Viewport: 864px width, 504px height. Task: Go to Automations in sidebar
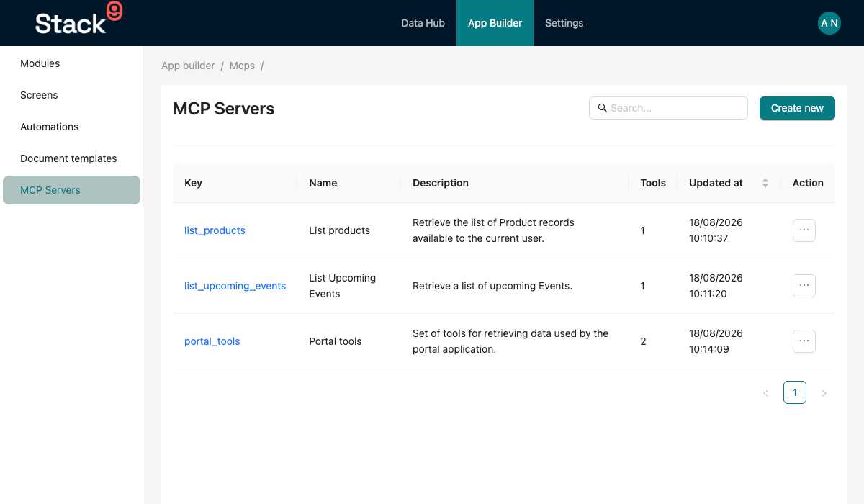pos(71,127)
